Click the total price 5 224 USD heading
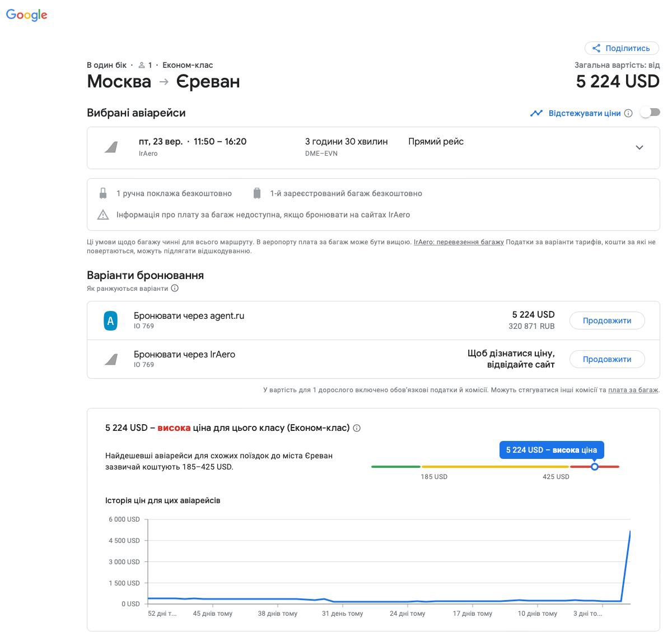Image resolution: width=672 pixels, height=641 pixels. pos(618,81)
